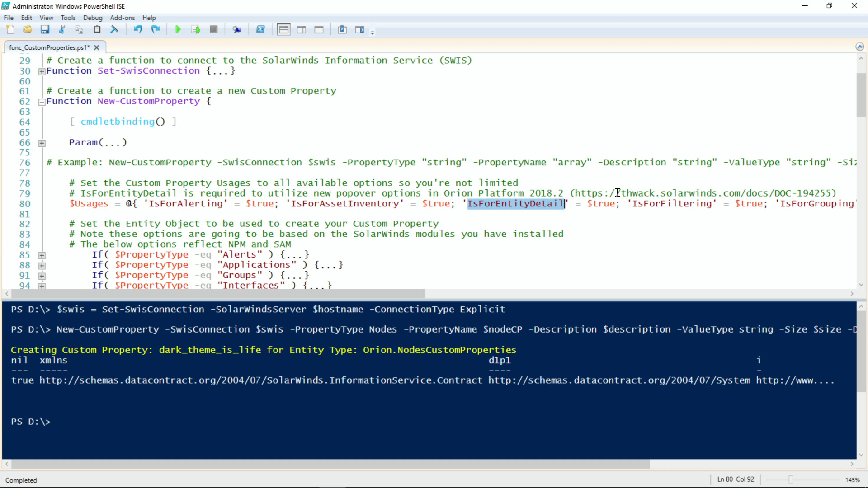This screenshot has width=868, height=488.
Task: Expand the Param block on line 66
Action: pos(42,143)
